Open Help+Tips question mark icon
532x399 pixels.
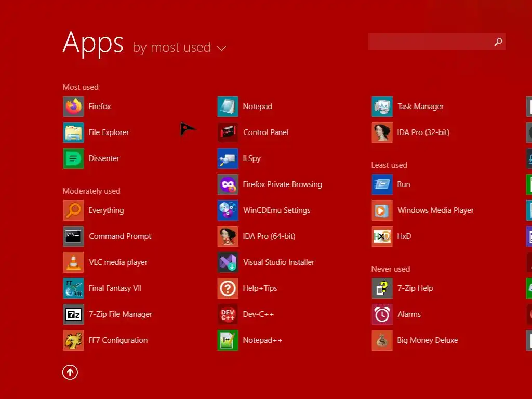[228, 288]
